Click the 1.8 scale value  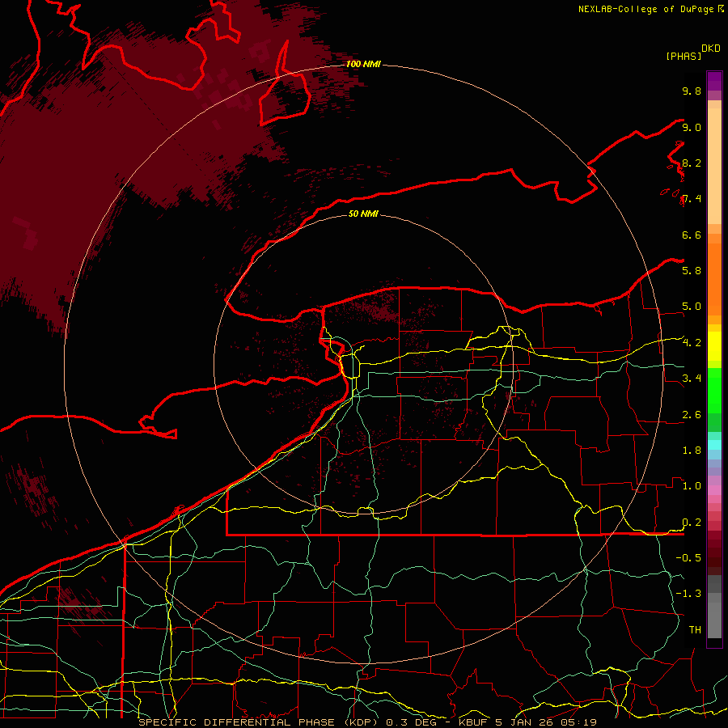(692, 451)
